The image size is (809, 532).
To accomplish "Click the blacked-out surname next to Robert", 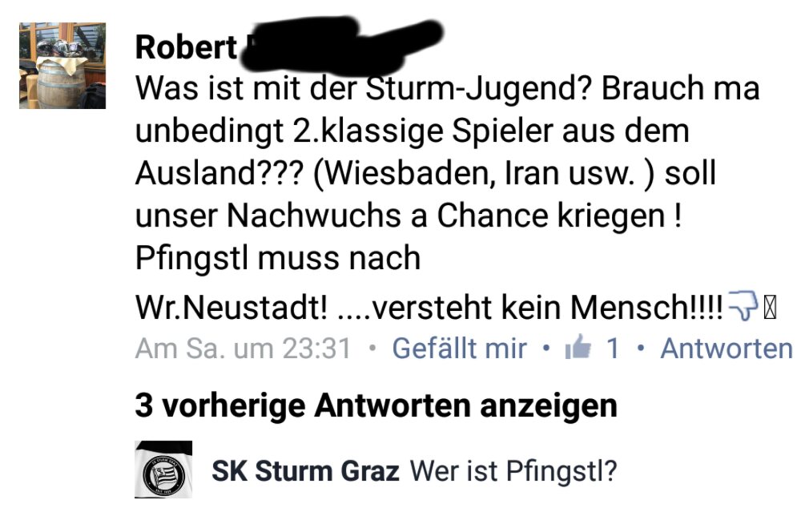I will [341, 44].
